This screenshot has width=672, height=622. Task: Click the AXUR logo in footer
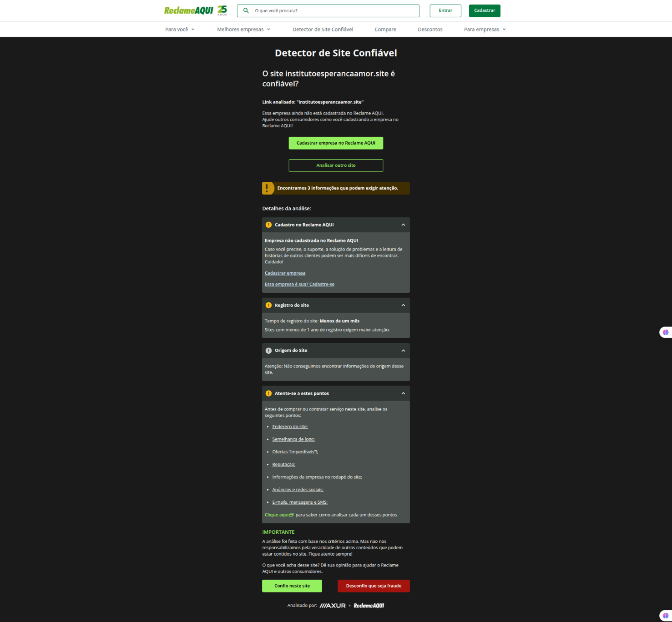point(333,606)
